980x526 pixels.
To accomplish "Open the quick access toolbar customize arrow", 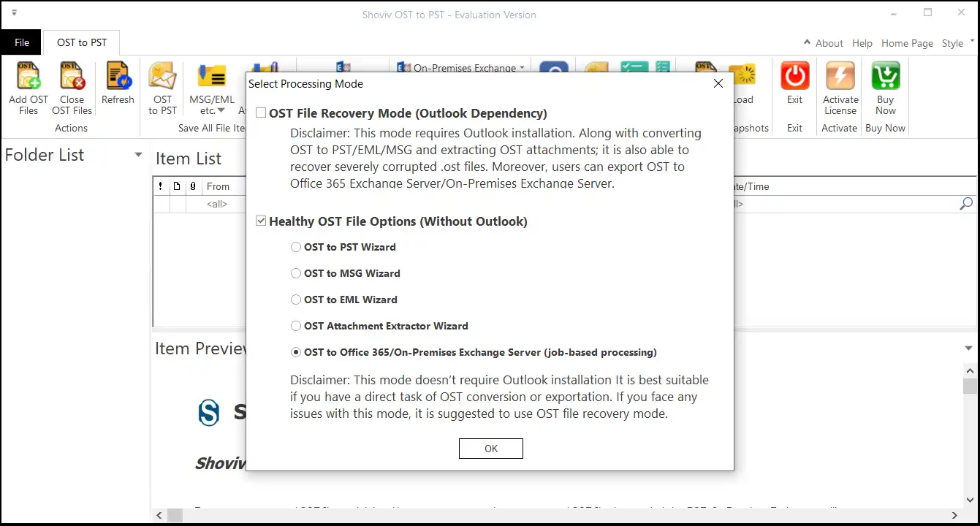I will tap(15, 13).
